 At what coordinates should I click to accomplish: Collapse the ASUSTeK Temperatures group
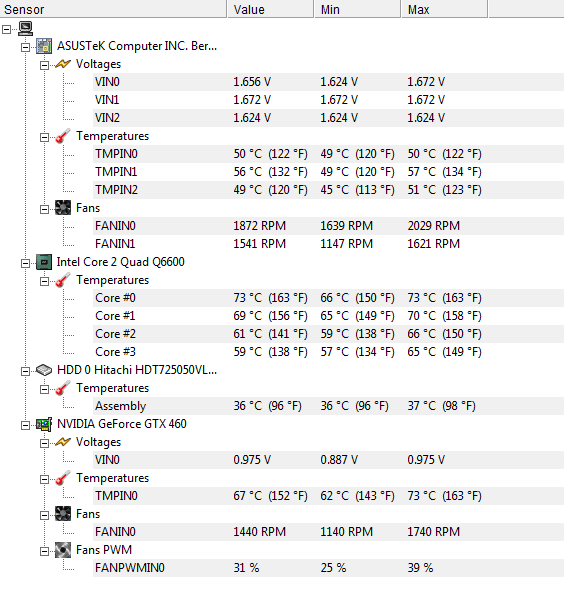click(44, 137)
